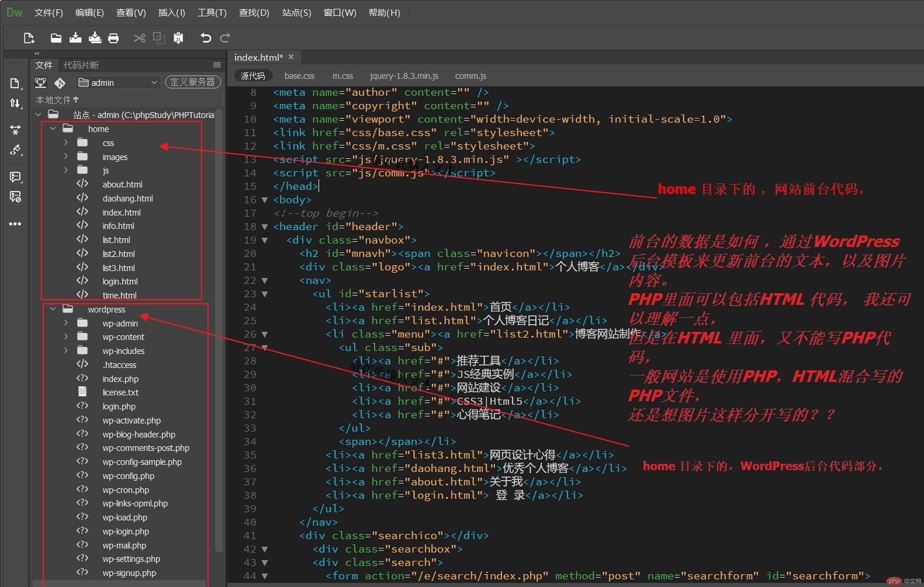Click the Paste clipboard icon
This screenshot has width=924, height=587.
178,38
